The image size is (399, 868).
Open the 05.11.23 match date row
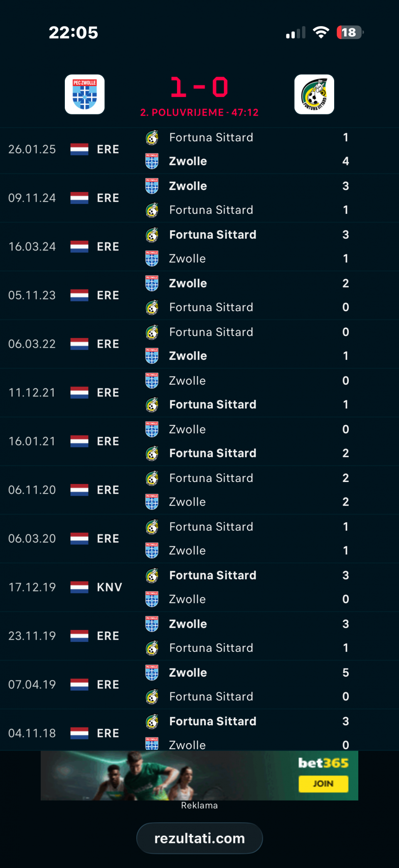tap(32, 295)
